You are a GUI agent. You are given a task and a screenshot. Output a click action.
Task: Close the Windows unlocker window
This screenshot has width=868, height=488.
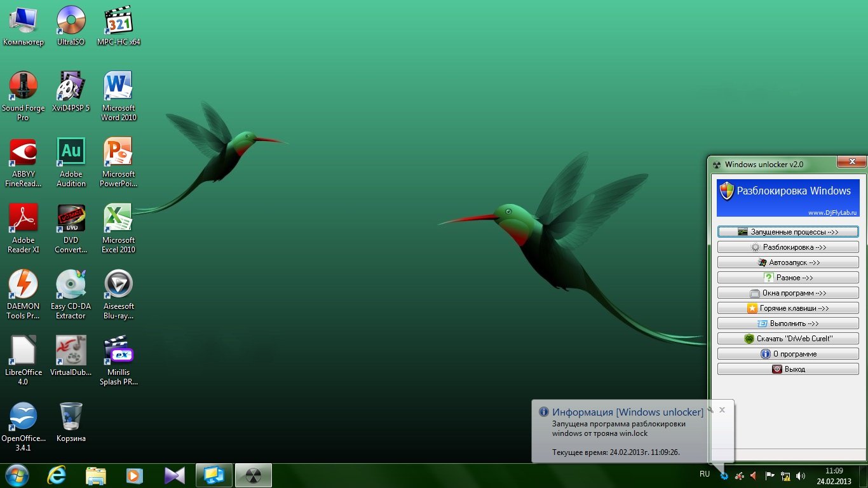click(x=851, y=163)
